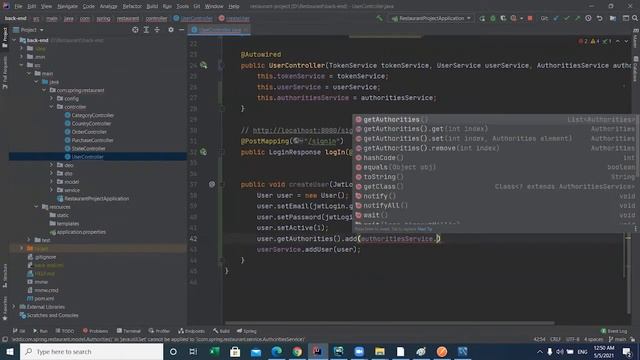Click the Excel icon in taskbar
The image size is (640, 360).
[x=214, y=351]
